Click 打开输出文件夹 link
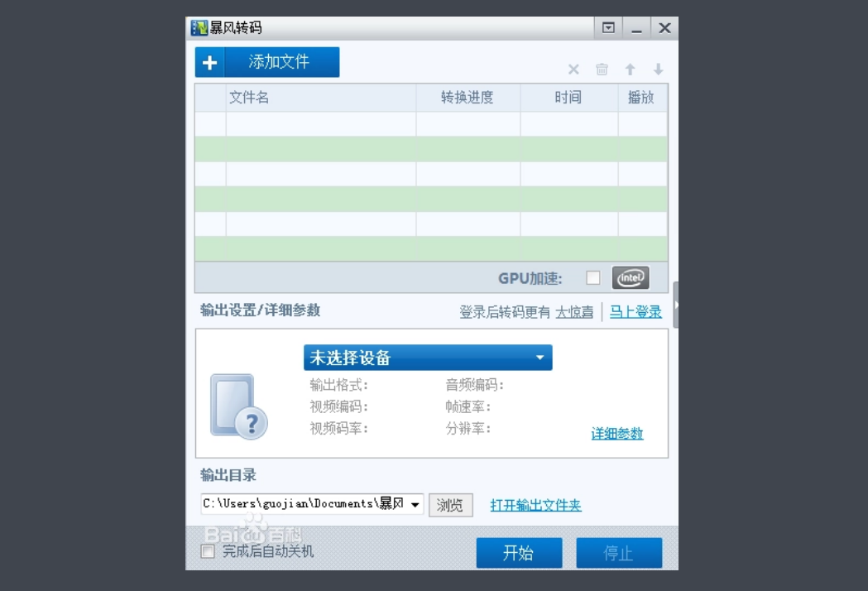Viewport: 868px width, 591px height. (536, 505)
